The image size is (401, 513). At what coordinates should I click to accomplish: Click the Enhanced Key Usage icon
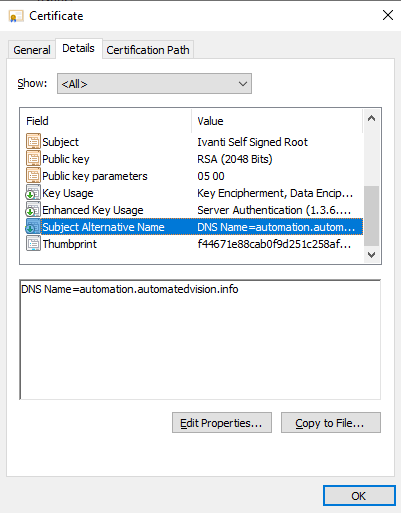(x=33, y=210)
